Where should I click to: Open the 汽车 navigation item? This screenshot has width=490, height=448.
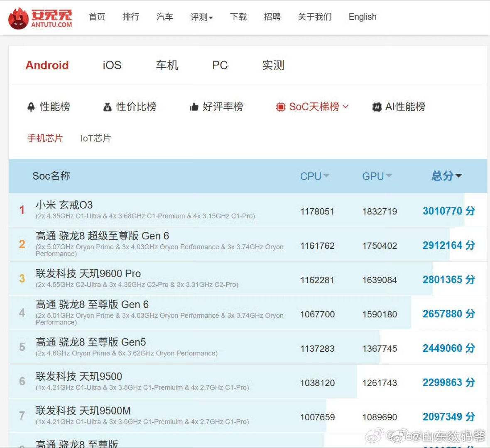pyautogui.click(x=165, y=17)
